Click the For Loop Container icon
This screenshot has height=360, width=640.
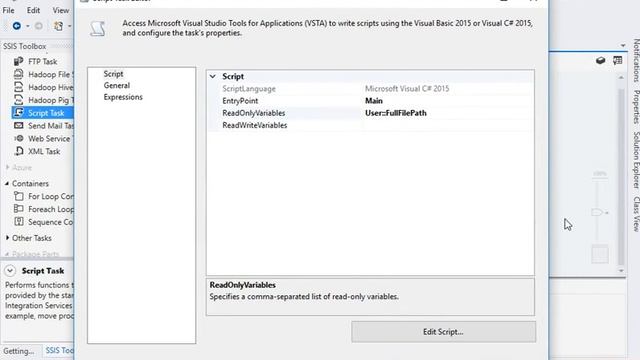tap(18, 196)
